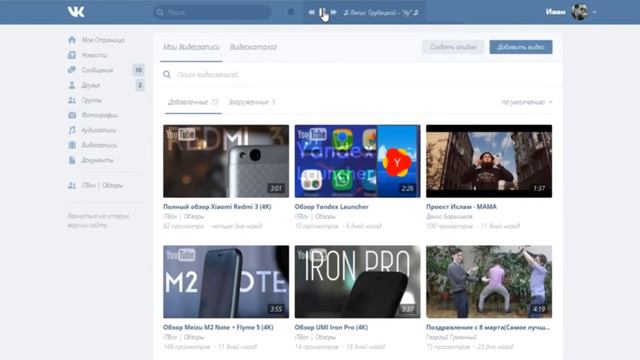
Task: Open Новости menu link
Action: [x=94, y=55]
